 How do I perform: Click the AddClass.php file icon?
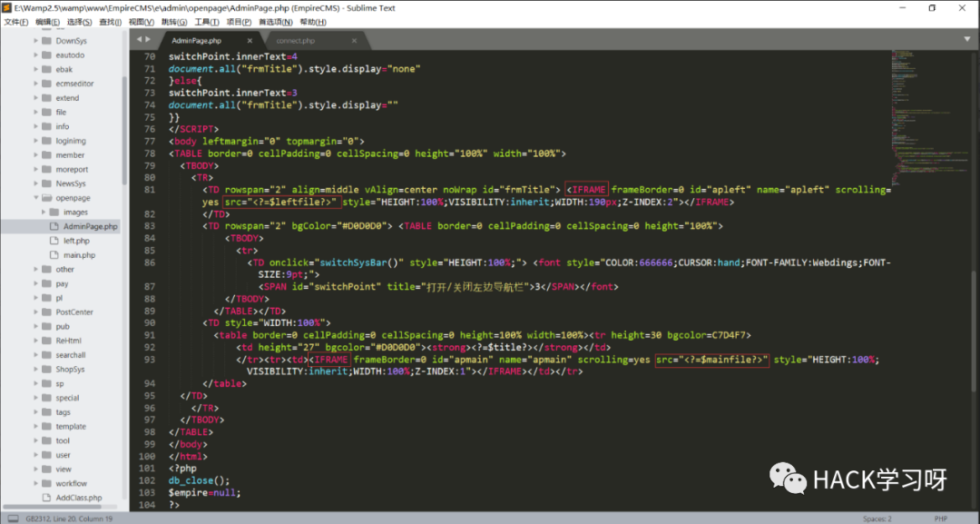(46, 498)
